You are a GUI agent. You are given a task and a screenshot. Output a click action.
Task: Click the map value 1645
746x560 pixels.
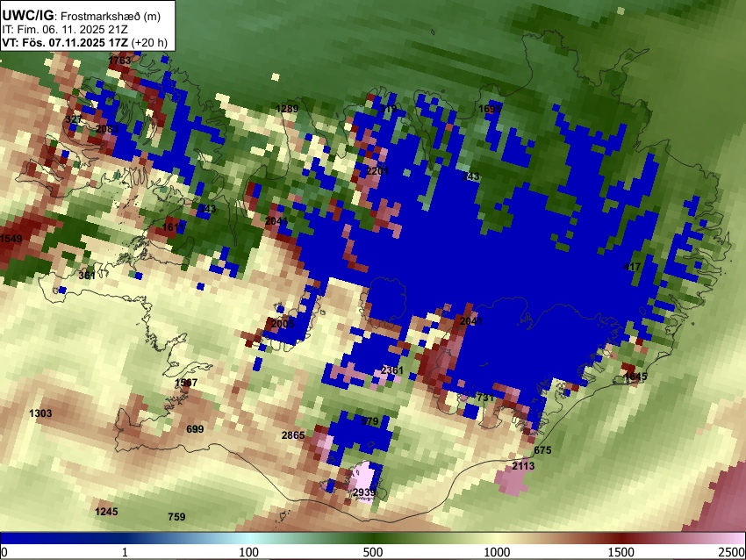tap(635, 377)
